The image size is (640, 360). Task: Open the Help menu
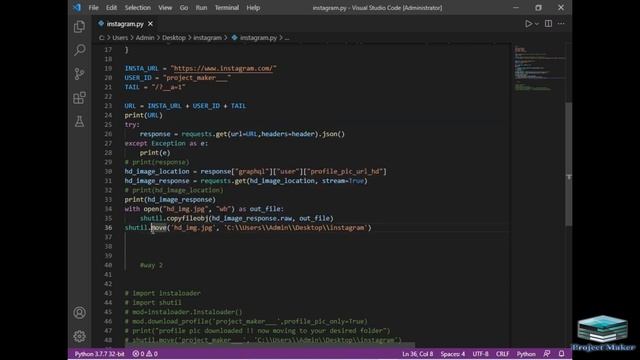(x=253, y=8)
